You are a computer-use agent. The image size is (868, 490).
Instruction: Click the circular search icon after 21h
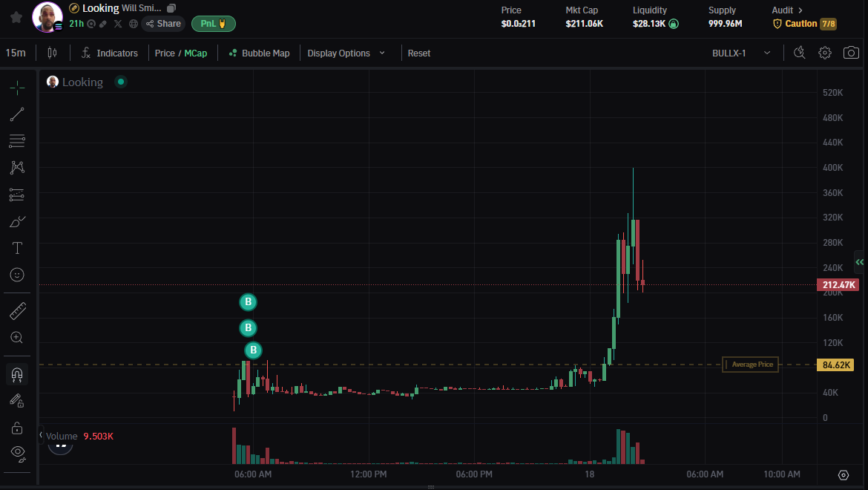point(91,24)
